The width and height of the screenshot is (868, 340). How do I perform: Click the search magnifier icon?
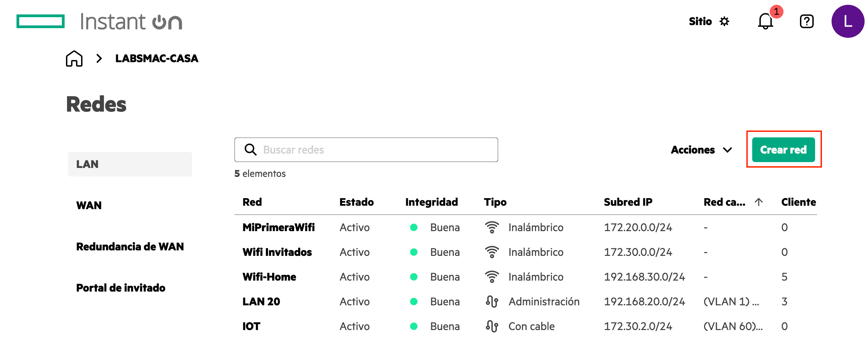[250, 150]
